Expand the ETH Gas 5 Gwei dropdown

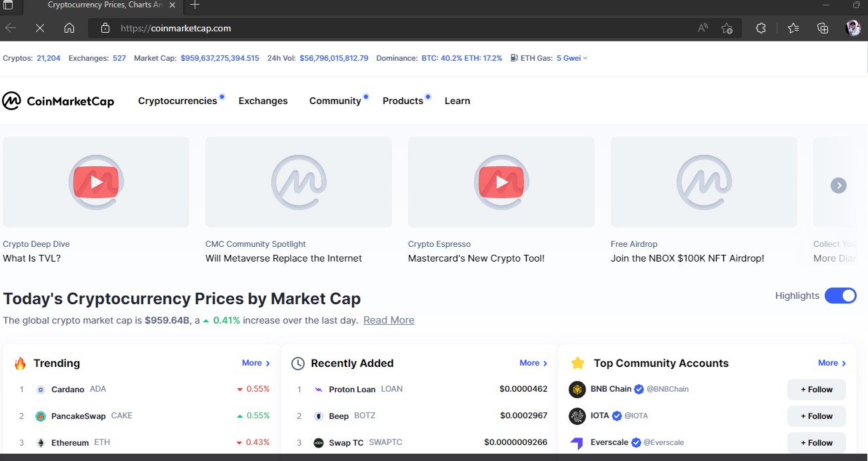[x=572, y=58]
